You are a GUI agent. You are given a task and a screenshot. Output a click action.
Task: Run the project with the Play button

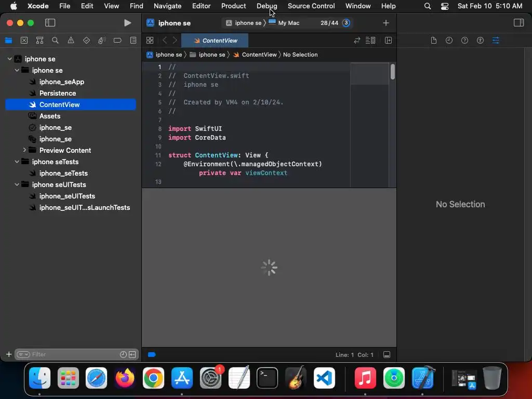pos(128,23)
